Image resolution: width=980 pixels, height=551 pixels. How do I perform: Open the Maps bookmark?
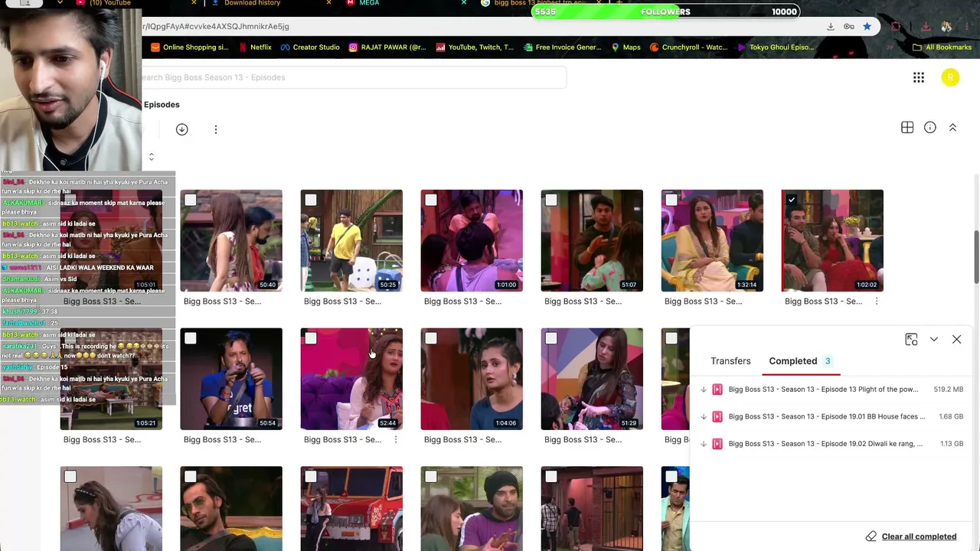click(x=626, y=47)
